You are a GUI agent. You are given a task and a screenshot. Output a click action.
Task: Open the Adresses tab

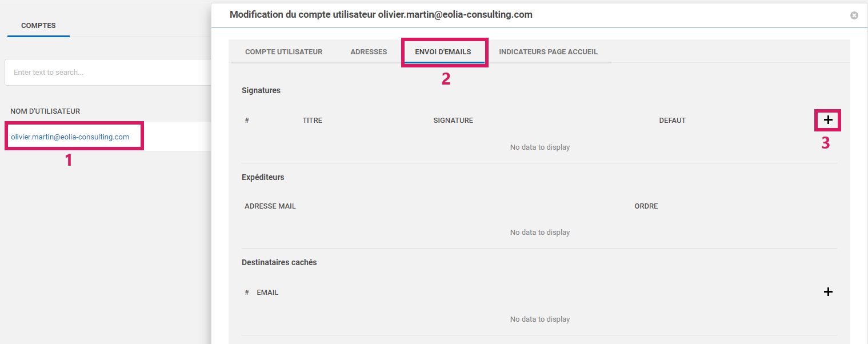[369, 52]
